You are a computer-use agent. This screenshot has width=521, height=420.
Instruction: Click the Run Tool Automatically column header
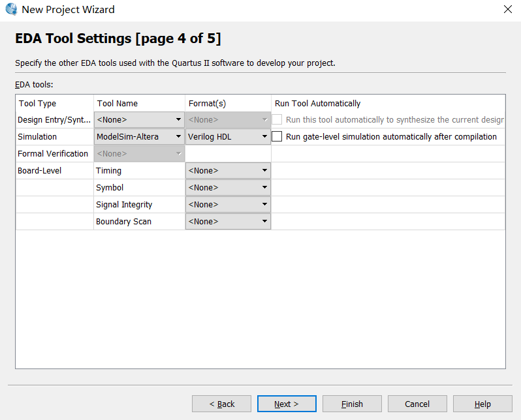tap(317, 104)
